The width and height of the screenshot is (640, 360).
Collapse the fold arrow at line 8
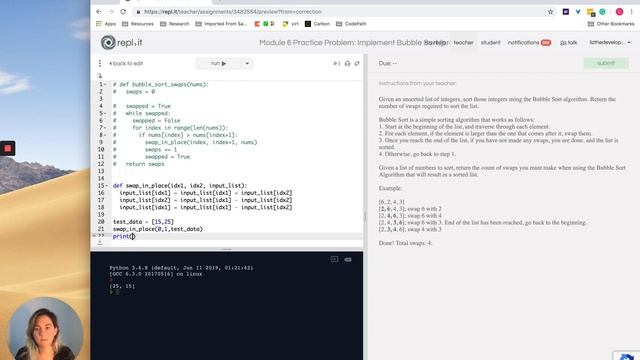click(105, 135)
